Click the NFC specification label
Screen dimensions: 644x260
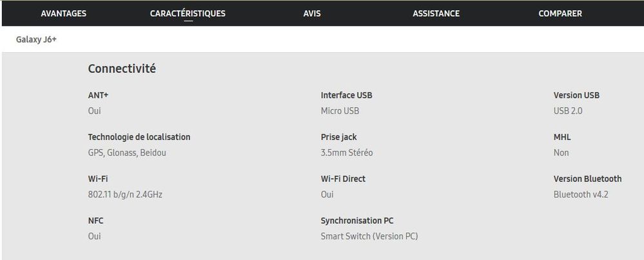click(95, 221)
